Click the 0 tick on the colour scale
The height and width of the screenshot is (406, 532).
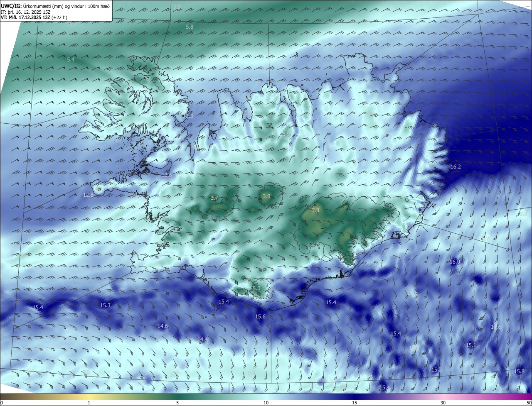pyautogui.click(x=2, y=403)
